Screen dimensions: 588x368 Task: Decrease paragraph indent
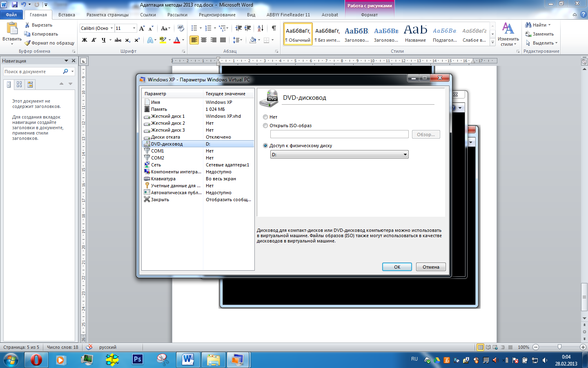(x=238, y=28)
